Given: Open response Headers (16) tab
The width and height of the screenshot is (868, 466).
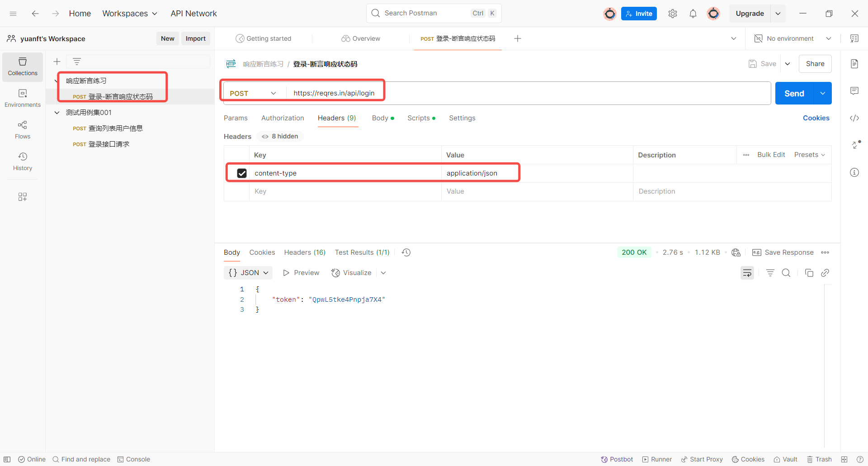Looking at the screenshot, I should pyautogui.click(x=305, y=252).
